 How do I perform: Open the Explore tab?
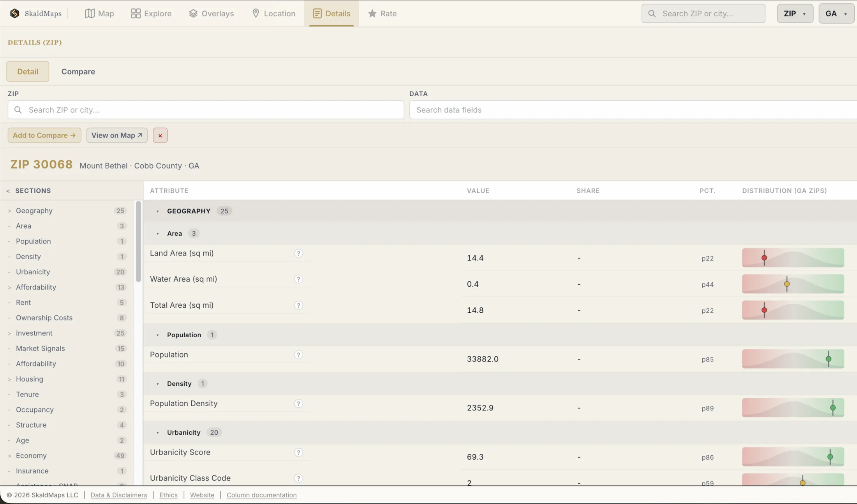[x=151, y=13]
